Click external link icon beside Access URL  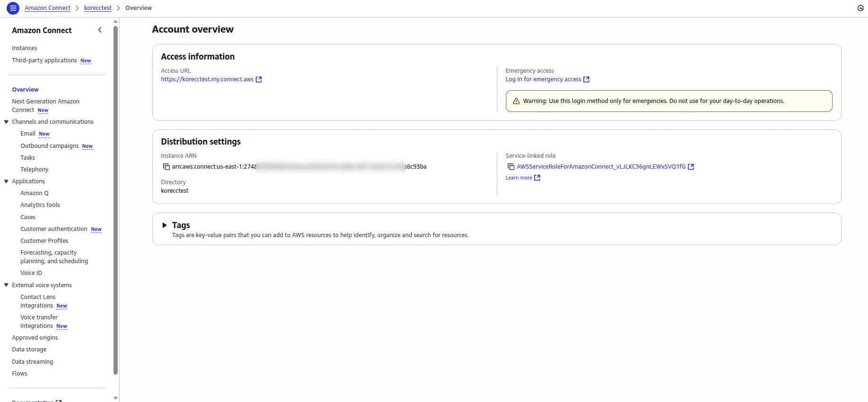click(x=259, y=79)
